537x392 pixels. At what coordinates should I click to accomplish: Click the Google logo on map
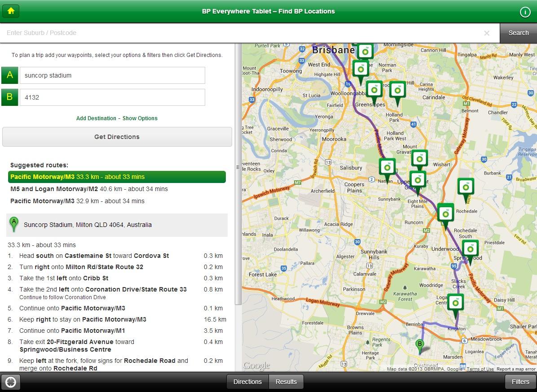click(256, 366)
